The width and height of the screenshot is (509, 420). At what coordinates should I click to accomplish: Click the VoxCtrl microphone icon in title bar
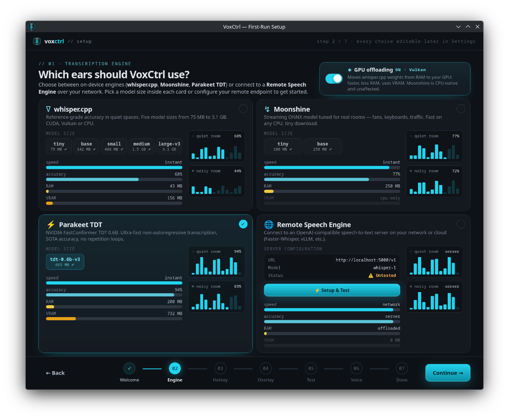(x=32, y=27)
